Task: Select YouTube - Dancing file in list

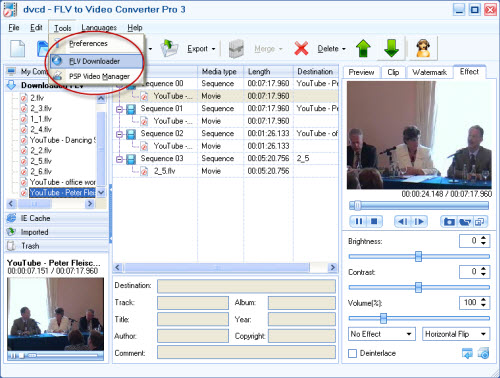Action: point(63,140)
